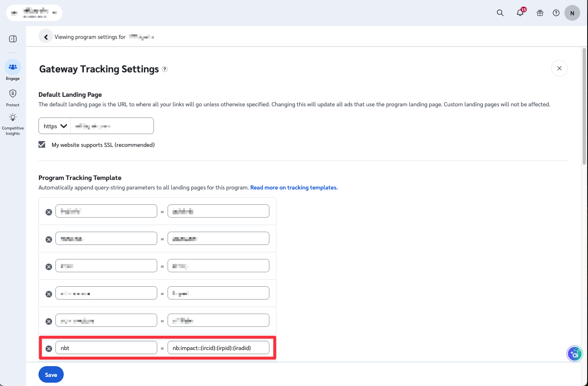Open the Protect section in the sidebar
The image size is (588, 386).
click(13, 98)
